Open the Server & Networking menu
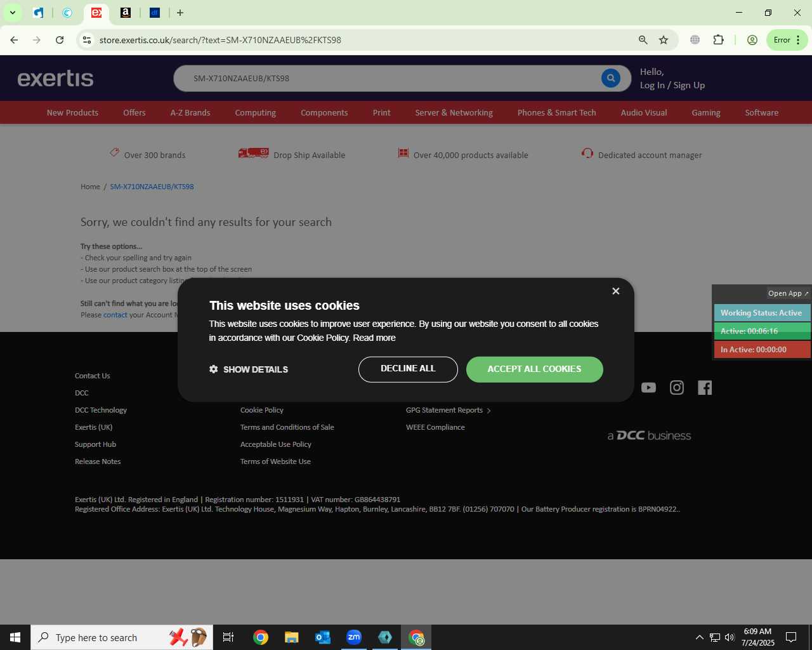 click(x=454, y=112)
